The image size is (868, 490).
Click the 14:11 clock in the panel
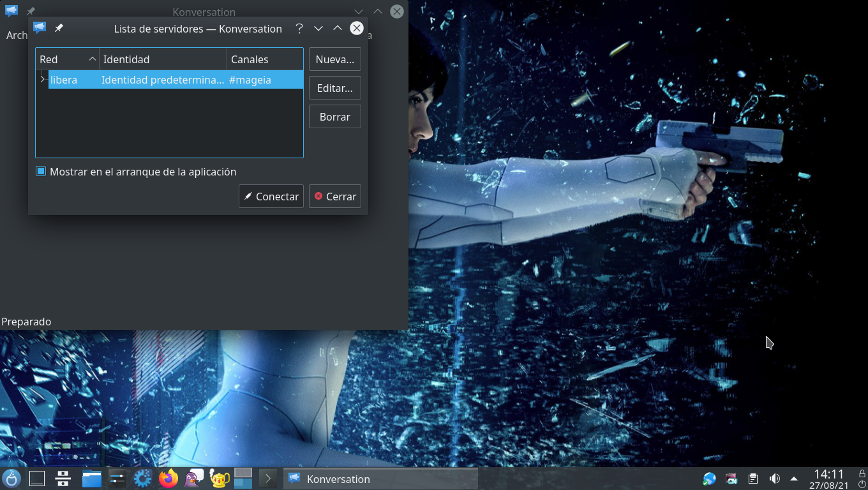pyautogui.click(x=828, y=474)
